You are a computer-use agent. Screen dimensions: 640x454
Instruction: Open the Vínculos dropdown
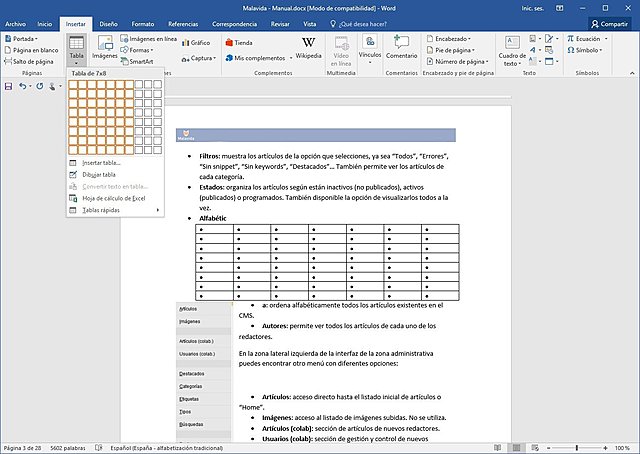(x=370, y=50)
